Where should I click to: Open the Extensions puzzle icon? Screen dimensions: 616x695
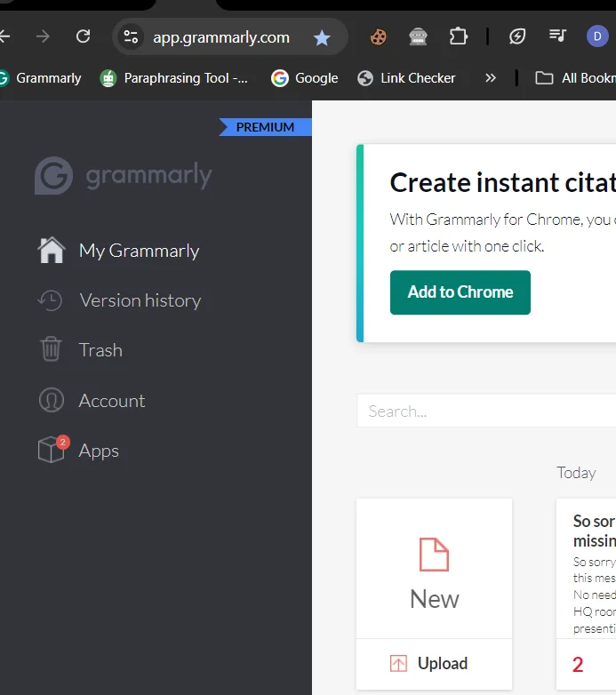[459, 36]
